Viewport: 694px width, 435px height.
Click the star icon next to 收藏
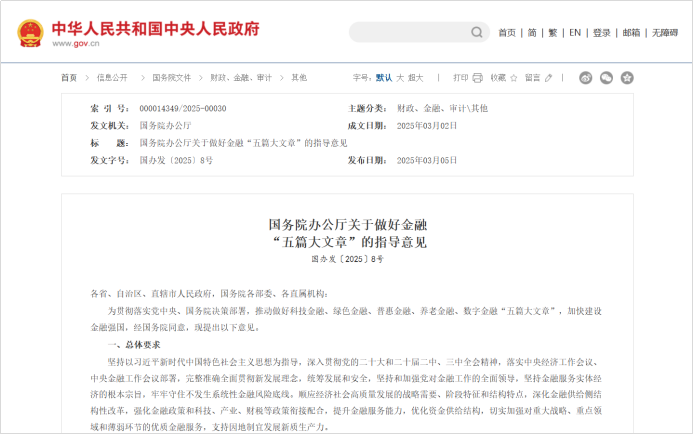click(x=513, y=78)
